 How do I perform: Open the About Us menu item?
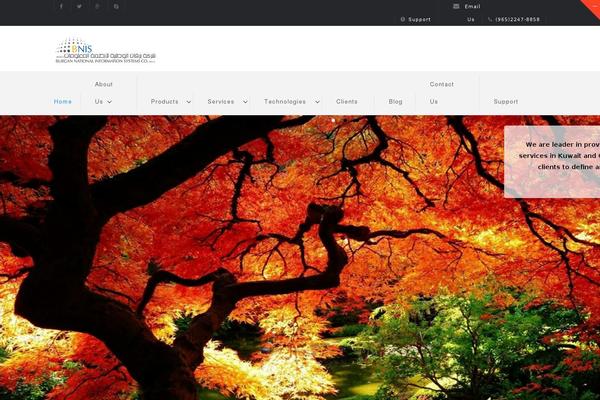(x=103, y=93)
